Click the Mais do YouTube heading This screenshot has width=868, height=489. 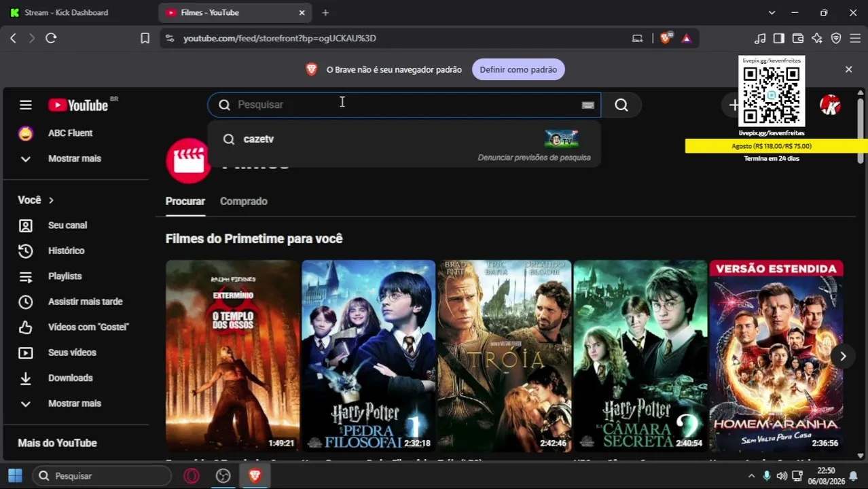pos(57,443)
